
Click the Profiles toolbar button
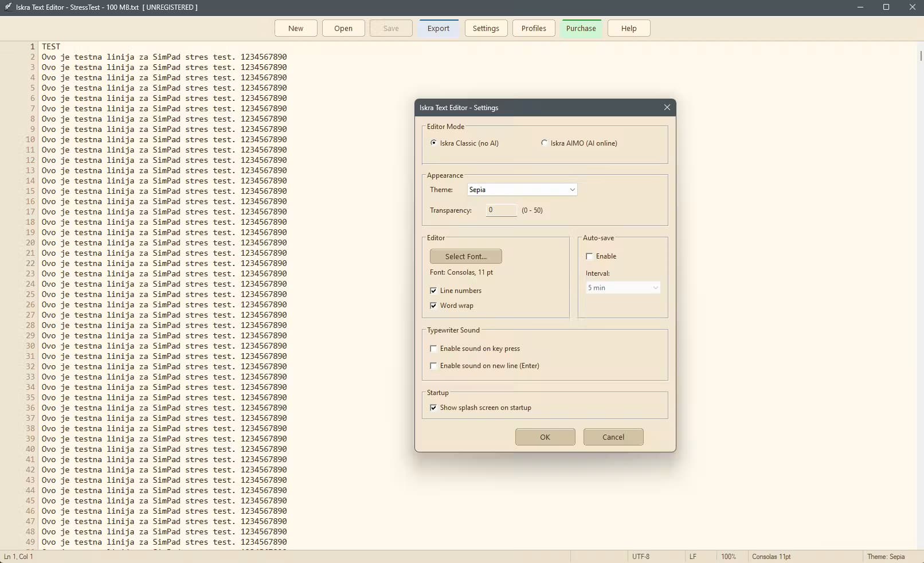click(x=534, y=28)
